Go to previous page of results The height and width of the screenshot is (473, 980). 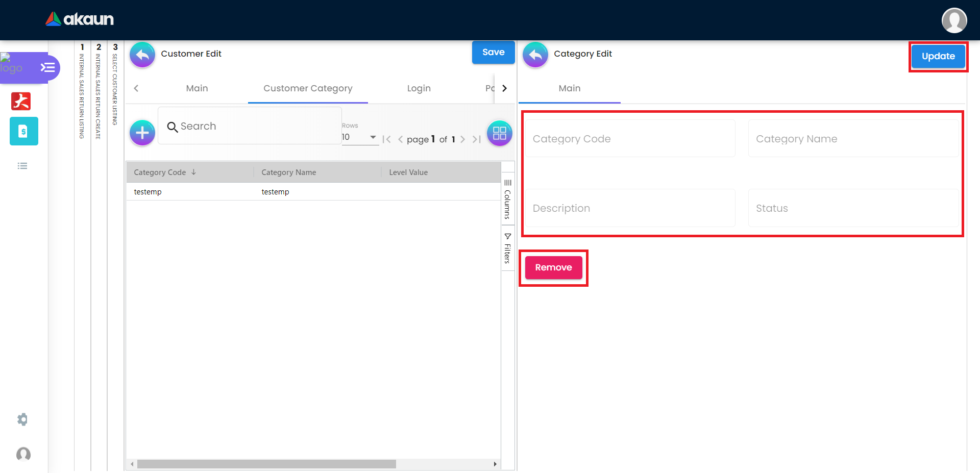click(x=400, y=139)
